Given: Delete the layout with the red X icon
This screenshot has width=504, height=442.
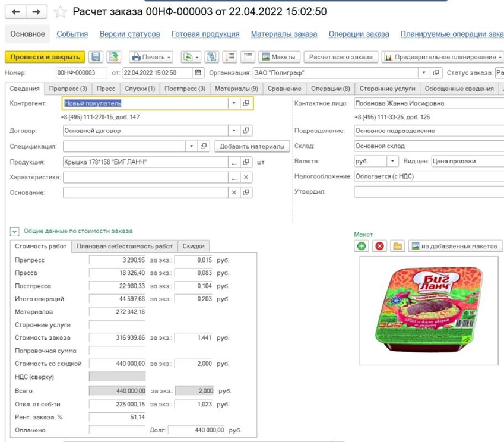Looking at the screenshot, I should click(x=379, y=246).
